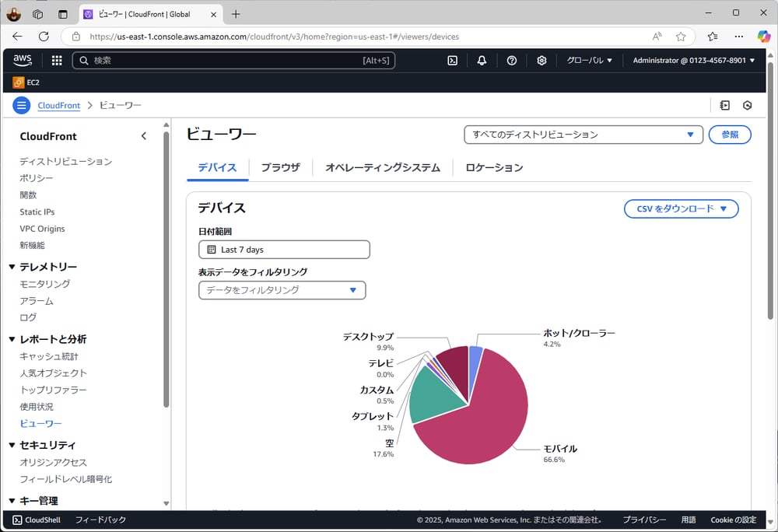Open the notifications bell

pos(482,61)
